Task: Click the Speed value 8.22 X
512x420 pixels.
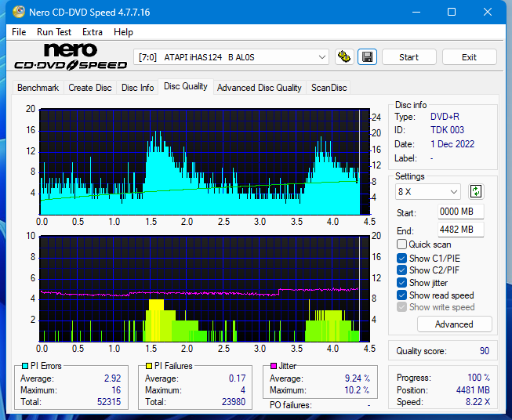Action: pos(478,402)
